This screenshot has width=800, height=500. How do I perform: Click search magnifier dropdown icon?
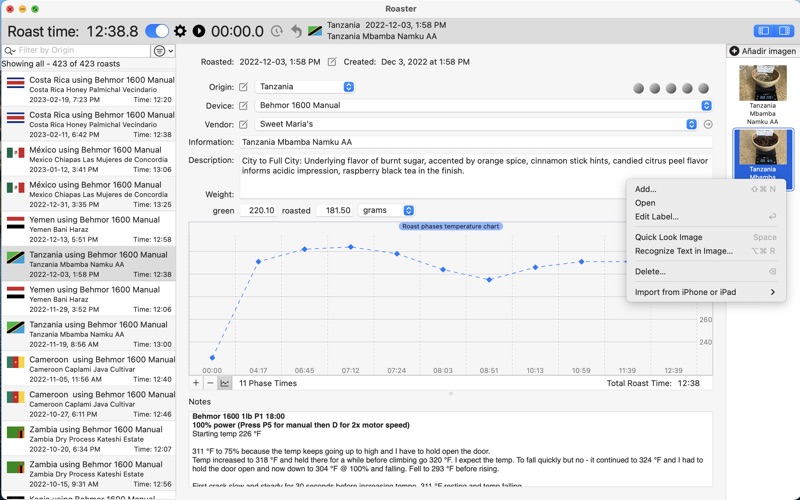[x=10, y=51]
